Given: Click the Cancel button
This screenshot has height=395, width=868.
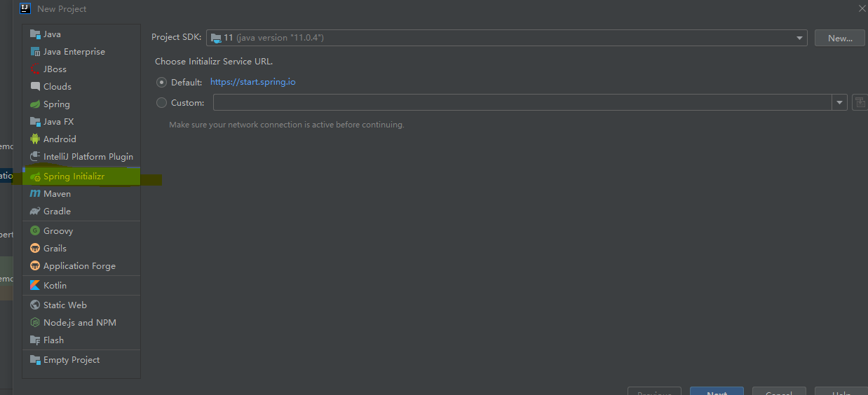Looking at the screenshot, I should click(x=779, y=391).
